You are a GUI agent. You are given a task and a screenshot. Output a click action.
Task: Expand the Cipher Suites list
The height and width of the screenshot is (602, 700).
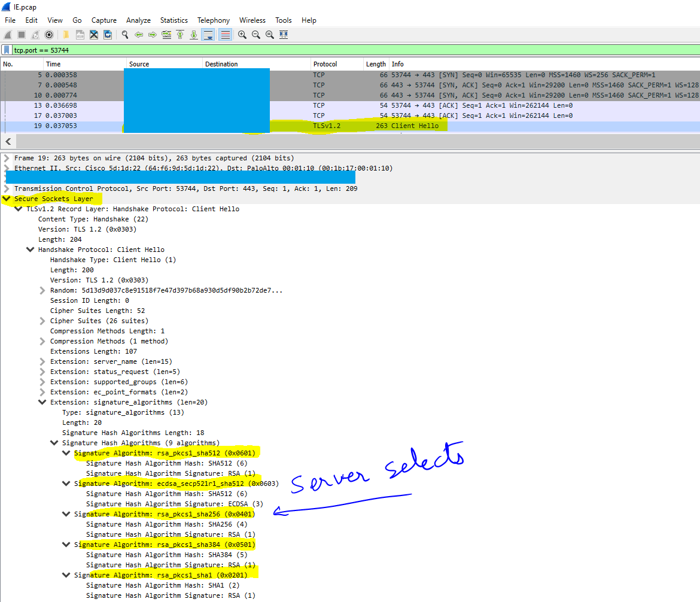pos(42,320)
